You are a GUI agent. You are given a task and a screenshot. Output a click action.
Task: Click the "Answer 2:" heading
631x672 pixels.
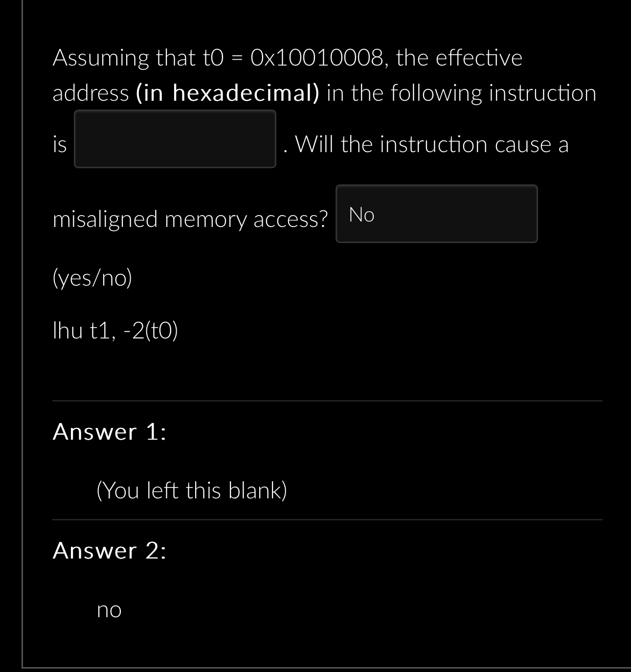point(110,551)
